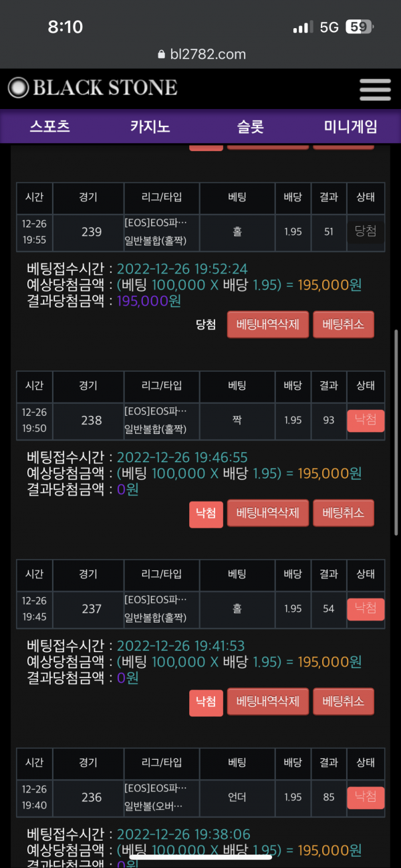Delete bet history for game 237
401x868 pixels.
click(267, 701)
